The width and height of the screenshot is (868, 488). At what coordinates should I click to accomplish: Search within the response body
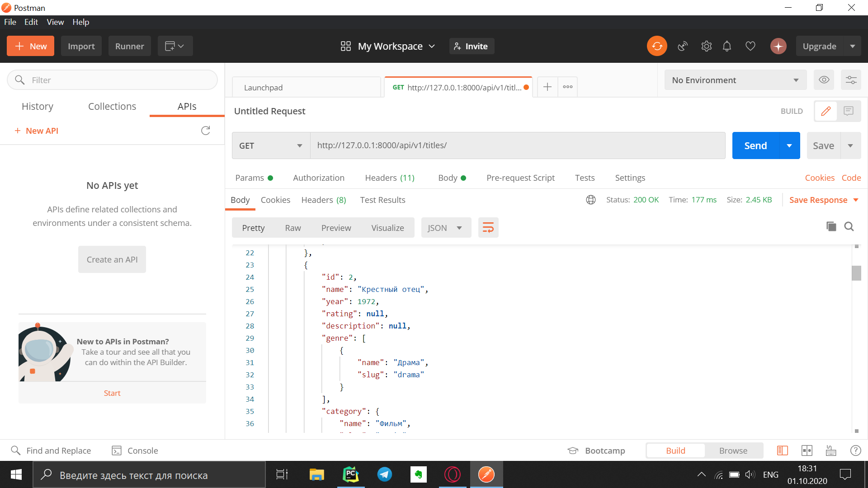tap(849, 227)
